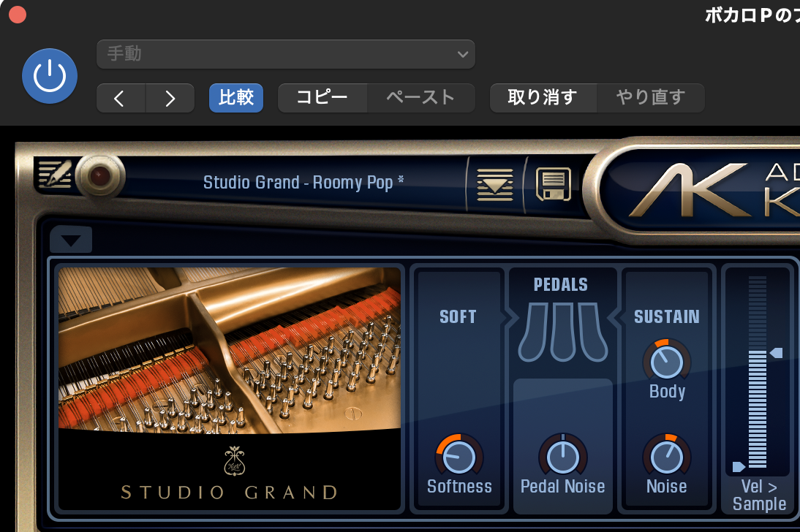Click the Studio Grand emblem logo

(x=234, y=461)
